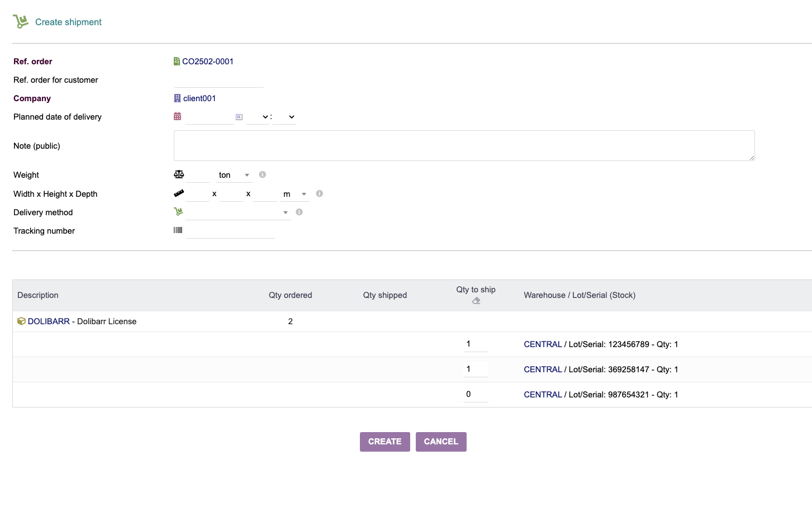Click the company building icon beside client001
The image size is (812, 526).
coord(177,98)
